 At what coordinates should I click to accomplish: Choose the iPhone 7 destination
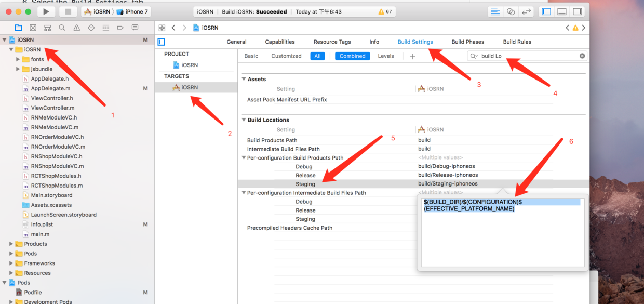(x=132, y=11)
